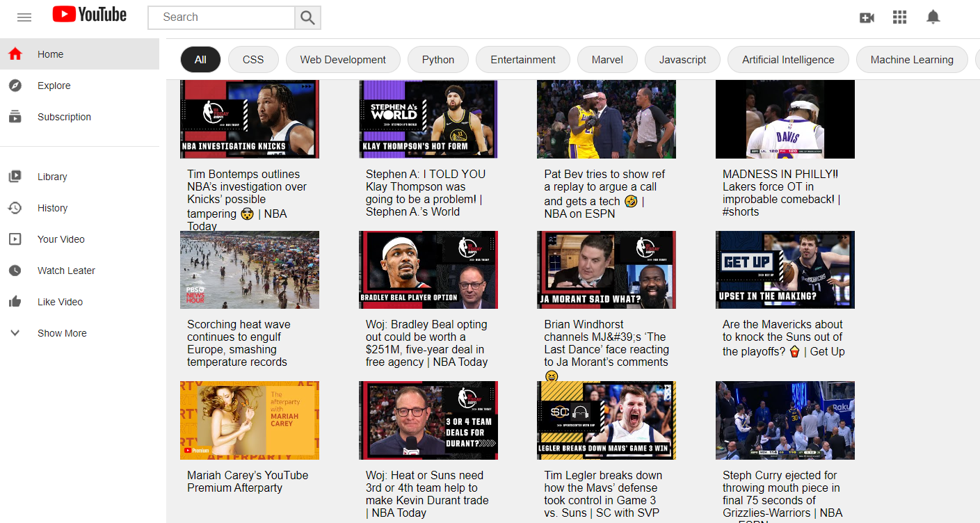
Task: Open the create video camera icon
Action: click(867, 18)
